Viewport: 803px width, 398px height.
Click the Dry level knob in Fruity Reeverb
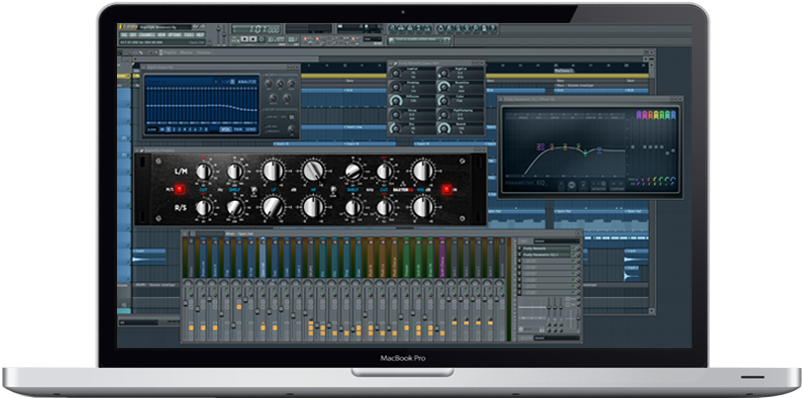[x=396, y=129]
